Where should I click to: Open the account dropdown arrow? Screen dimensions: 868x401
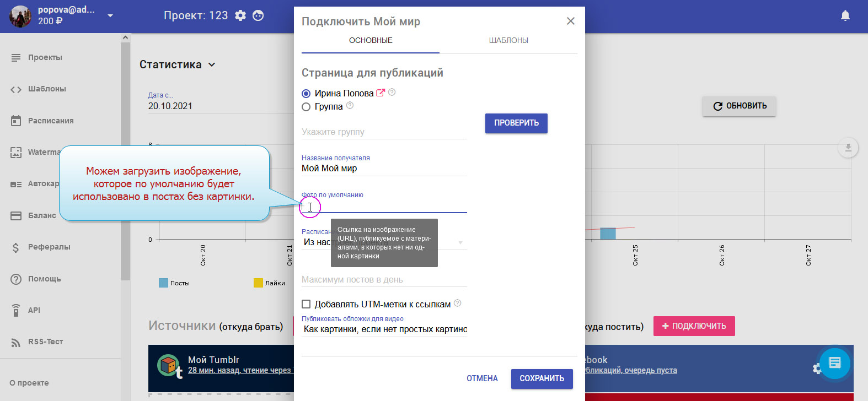point(110,15)
